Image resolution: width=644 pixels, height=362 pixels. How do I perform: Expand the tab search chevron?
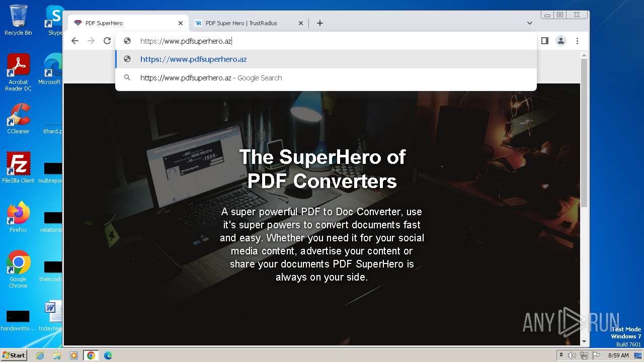[x=530, y=23]
